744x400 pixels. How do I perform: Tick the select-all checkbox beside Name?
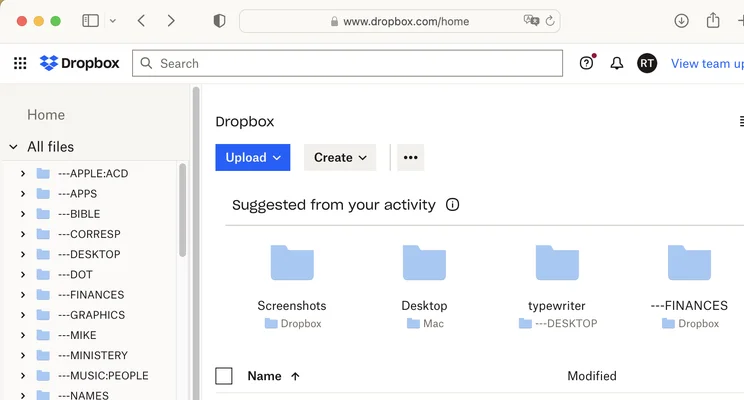click(x=224, y=376)
